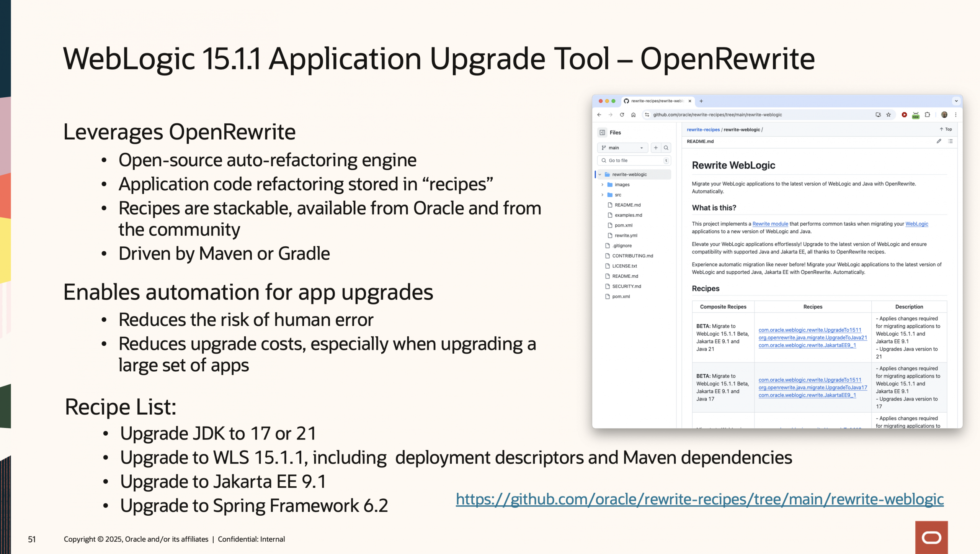Viewport: 980px width, 554px height.
Task: Jump to page top via the Top arrow
Action: 946,129
